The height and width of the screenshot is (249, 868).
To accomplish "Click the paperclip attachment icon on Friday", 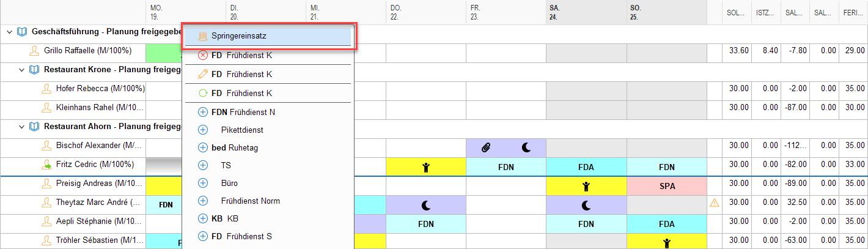I will click(x=487, y=147).
